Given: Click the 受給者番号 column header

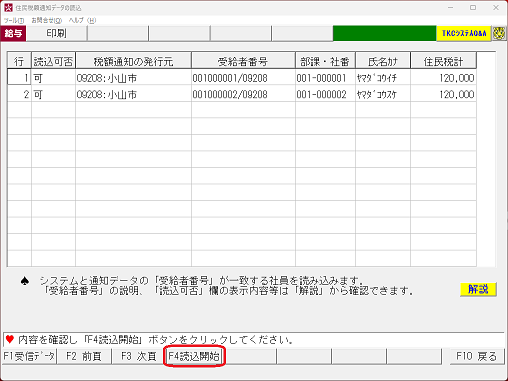Looking at the screenshot, I should (x=243, y=61).
